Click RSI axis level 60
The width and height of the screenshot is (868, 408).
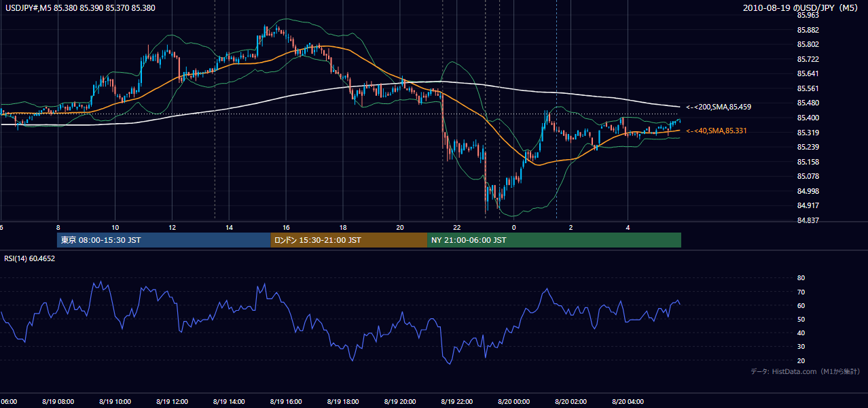[x=801, y=305]
